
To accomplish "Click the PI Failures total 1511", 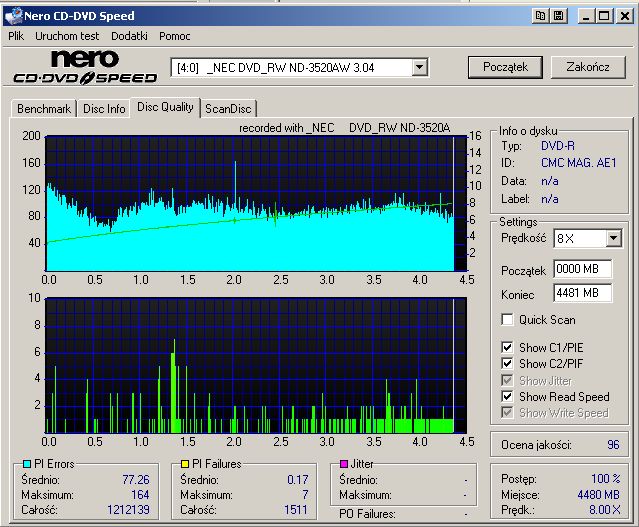I will click(x=295, y=509).
